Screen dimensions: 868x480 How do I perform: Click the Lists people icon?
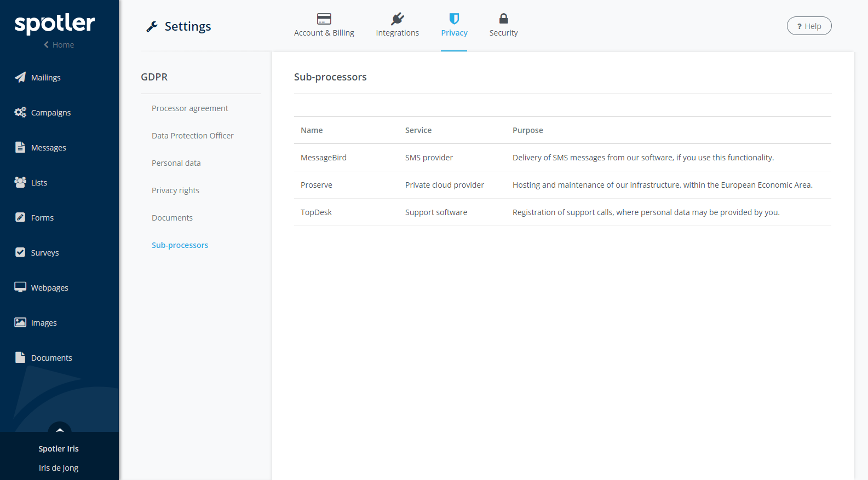20,182
